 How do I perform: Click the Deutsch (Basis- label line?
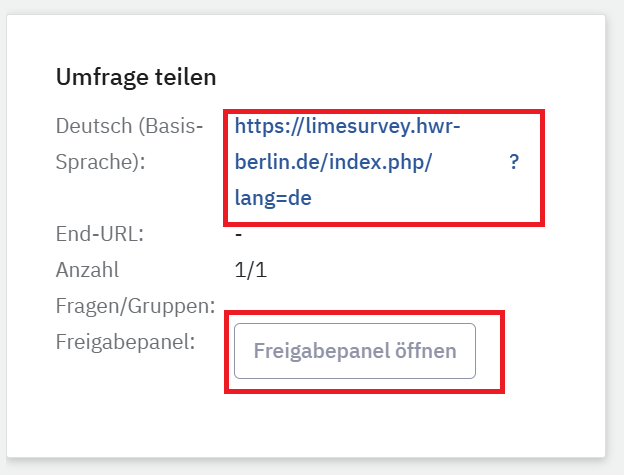pos(130,127)
